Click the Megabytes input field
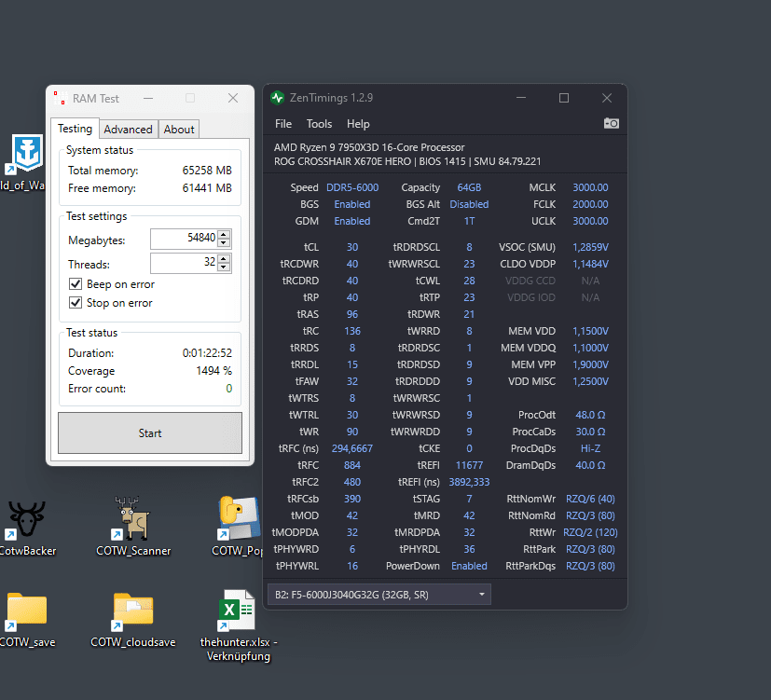This screenshot has height=700, width=771. [185, 239]
